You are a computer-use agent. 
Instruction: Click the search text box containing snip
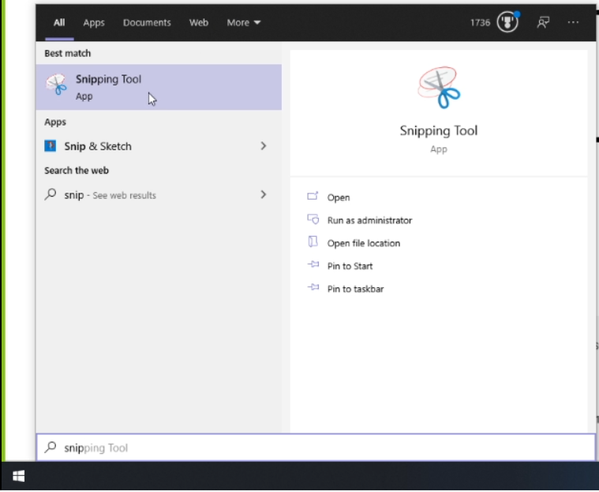coord(316,448)
